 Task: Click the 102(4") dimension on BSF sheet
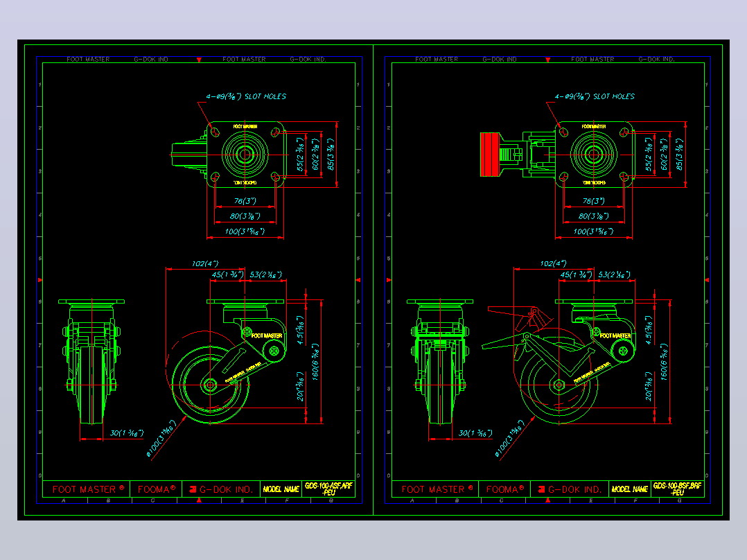pyautogui.click(x=554, y=263)
